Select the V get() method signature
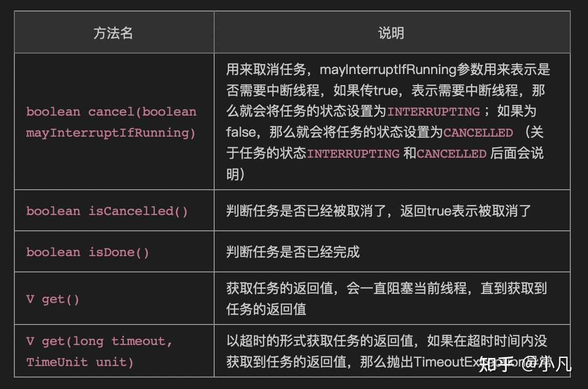 (x=53, y=299)
